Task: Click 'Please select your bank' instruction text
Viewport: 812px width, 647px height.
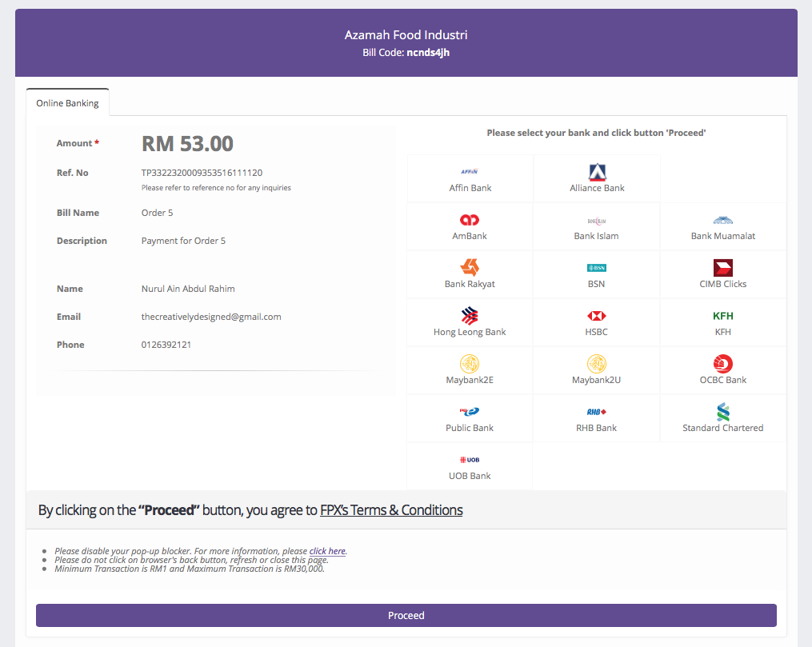Action: point(597,133)
